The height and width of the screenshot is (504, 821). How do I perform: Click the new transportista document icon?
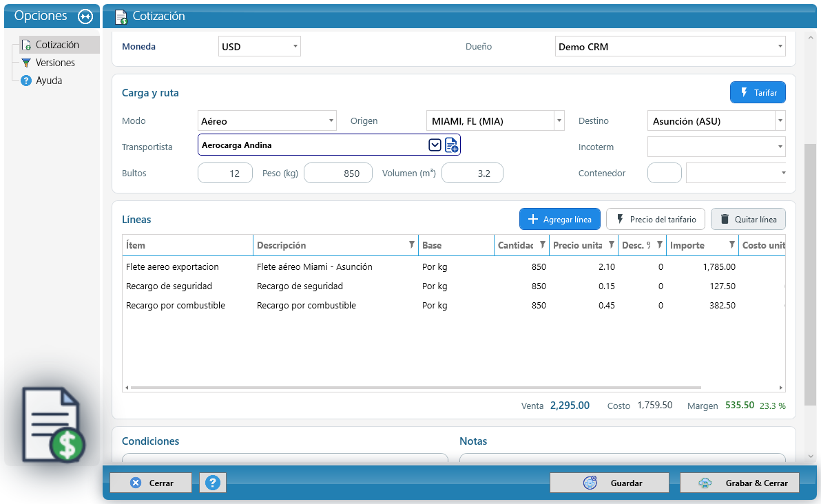451,145
